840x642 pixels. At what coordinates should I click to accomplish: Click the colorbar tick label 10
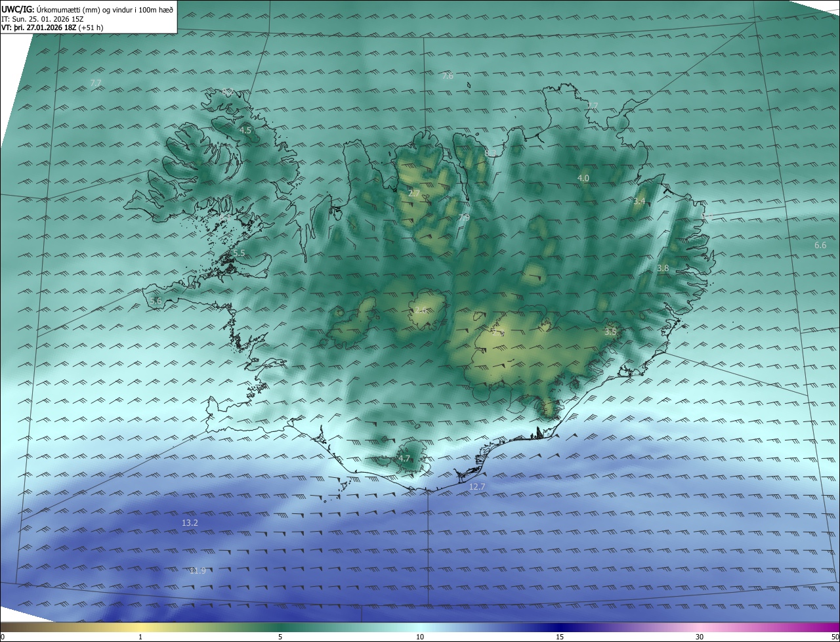click(x=420, y=637)
